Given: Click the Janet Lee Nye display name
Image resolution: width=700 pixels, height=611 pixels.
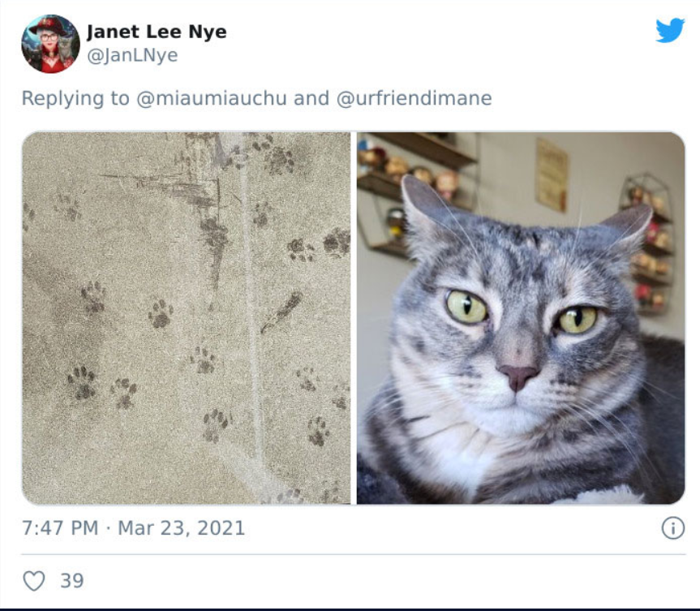Looking at the screenshot, I should 157,32.
